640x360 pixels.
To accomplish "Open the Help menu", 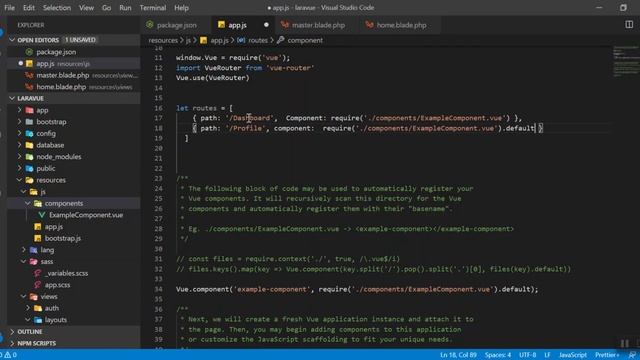I will (x=181, y=8).
